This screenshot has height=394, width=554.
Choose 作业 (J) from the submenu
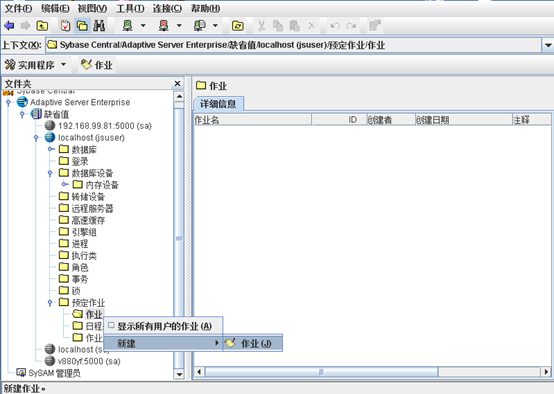coord(253,343)
